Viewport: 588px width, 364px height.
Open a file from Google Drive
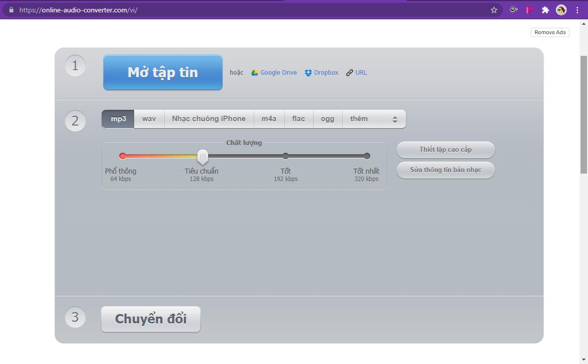(x=278, y=72)
